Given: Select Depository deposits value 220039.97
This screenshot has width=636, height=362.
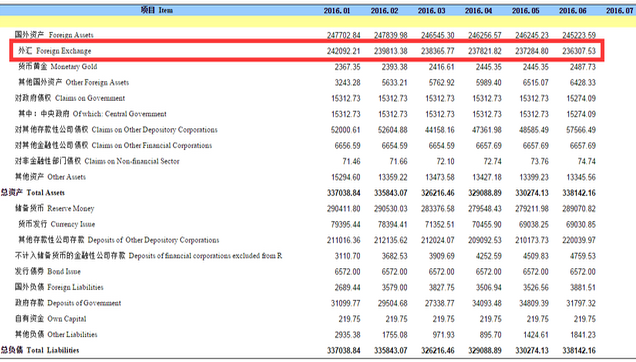Looking at the screenshot, I should [x=578, y=240].
